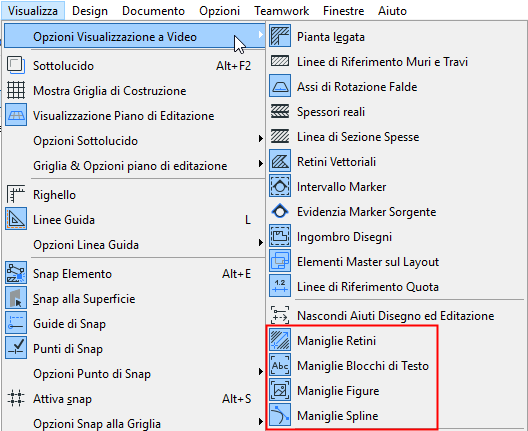Select Linee Guida menu entry text
The height and width of the screenshot is (431, 528).
coord(64,220)
